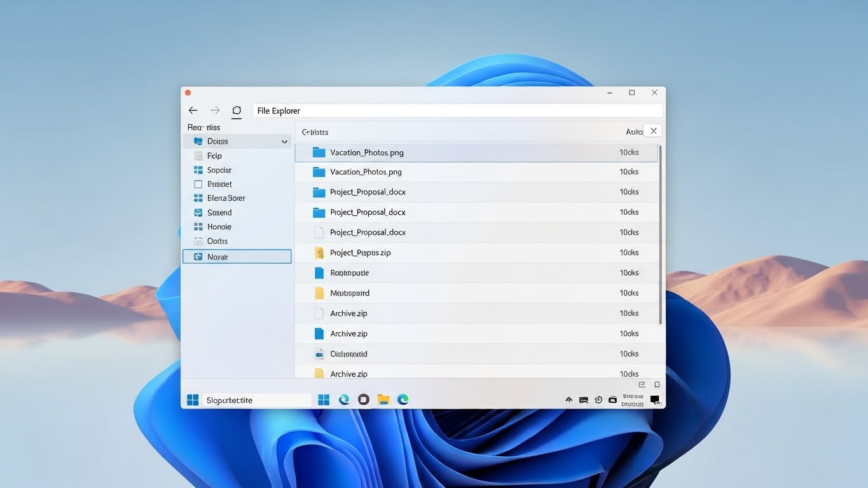Select Sopolsr in the sidebar
The width and height of the screenshot is (868, 488).
(219, 170)
